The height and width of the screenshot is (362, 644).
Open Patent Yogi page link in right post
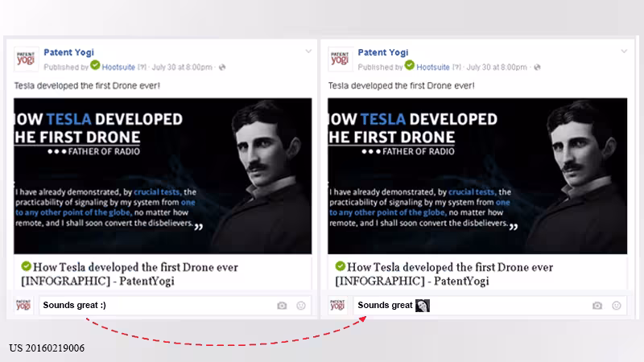[383, 52]
